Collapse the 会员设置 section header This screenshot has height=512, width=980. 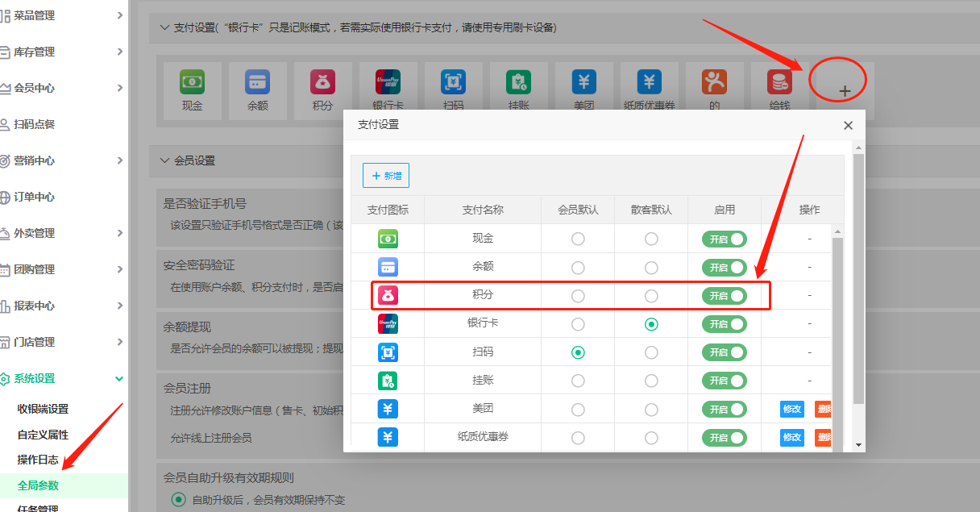(x=165, y=160)
